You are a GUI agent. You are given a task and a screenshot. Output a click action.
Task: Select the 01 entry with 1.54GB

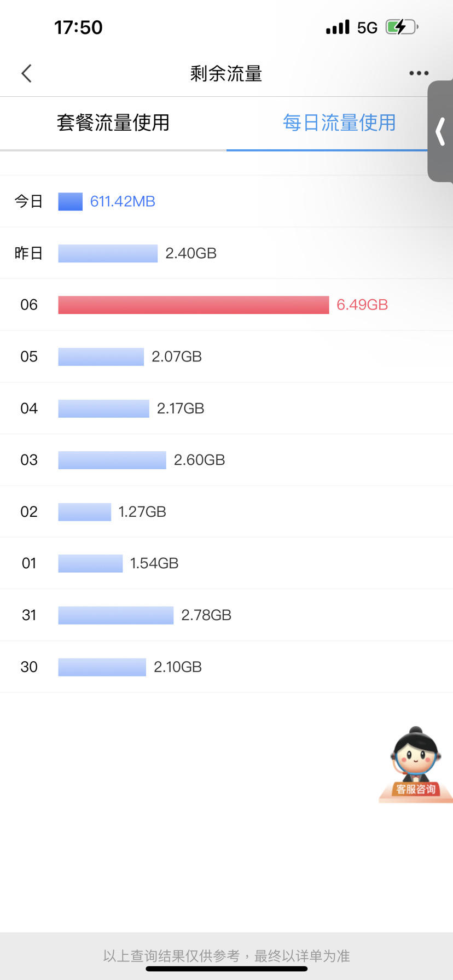pos(226,563)
